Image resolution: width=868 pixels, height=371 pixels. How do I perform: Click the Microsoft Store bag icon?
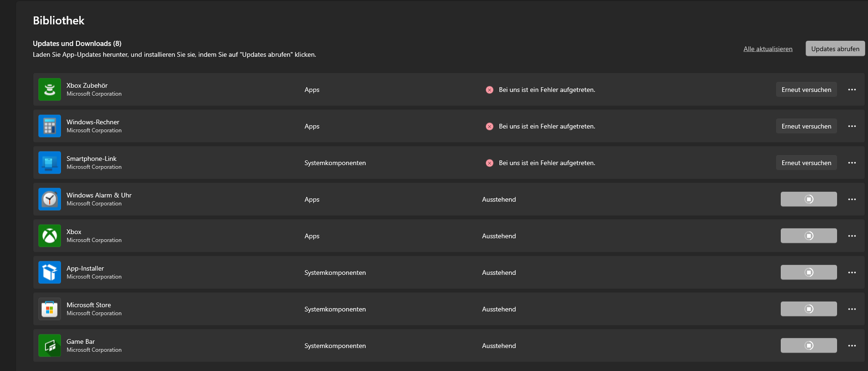[50, 309]
